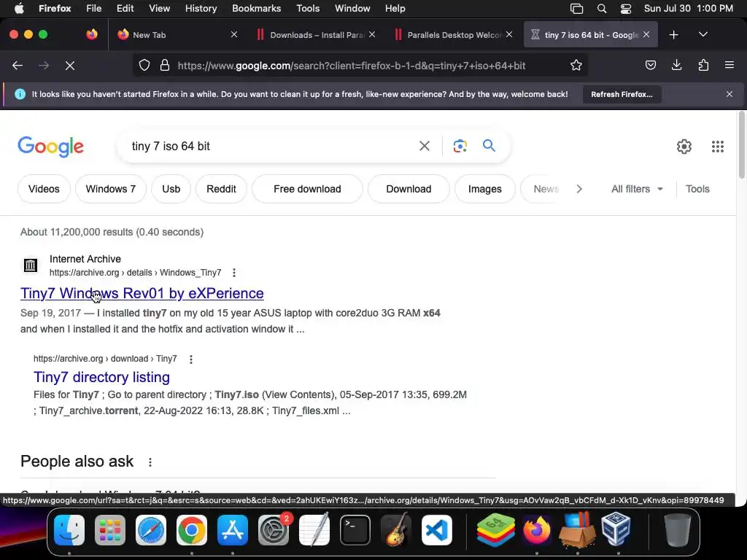Open macOS Control Center
747x560 pixels.
click(x=626, y=9)
